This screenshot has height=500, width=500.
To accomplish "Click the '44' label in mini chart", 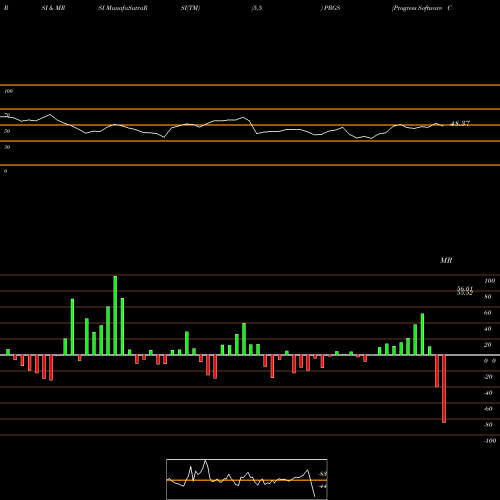I will click(x=322, y=486).
